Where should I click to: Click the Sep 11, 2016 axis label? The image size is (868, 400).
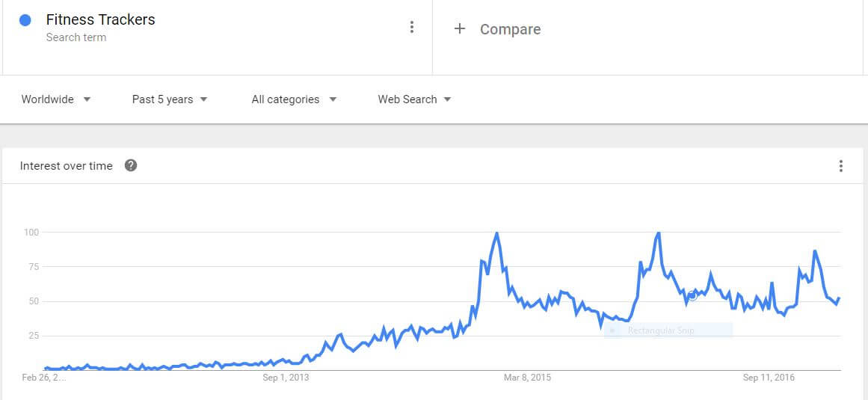tap(769, 378)
